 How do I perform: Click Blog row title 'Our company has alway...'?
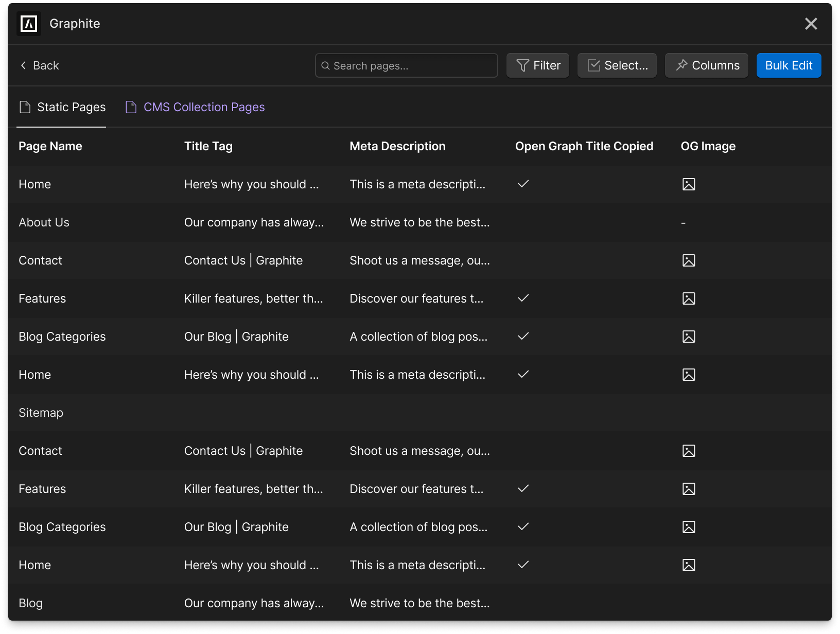click(254, 603)
